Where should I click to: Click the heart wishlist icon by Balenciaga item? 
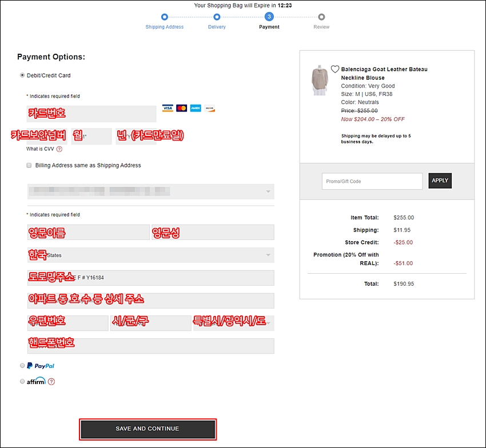pyautogui.click(x=335, y=69)
